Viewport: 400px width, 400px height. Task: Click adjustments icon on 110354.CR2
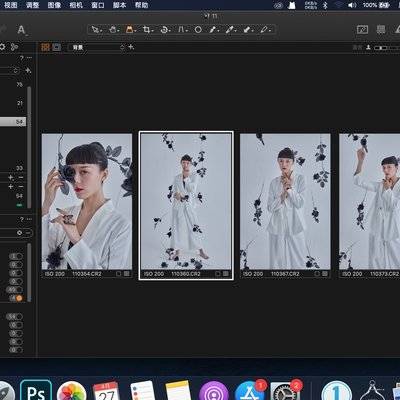point(127,274)
